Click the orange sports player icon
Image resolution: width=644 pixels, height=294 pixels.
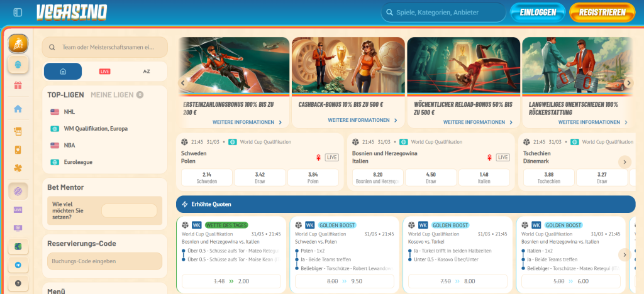(18, 44)
